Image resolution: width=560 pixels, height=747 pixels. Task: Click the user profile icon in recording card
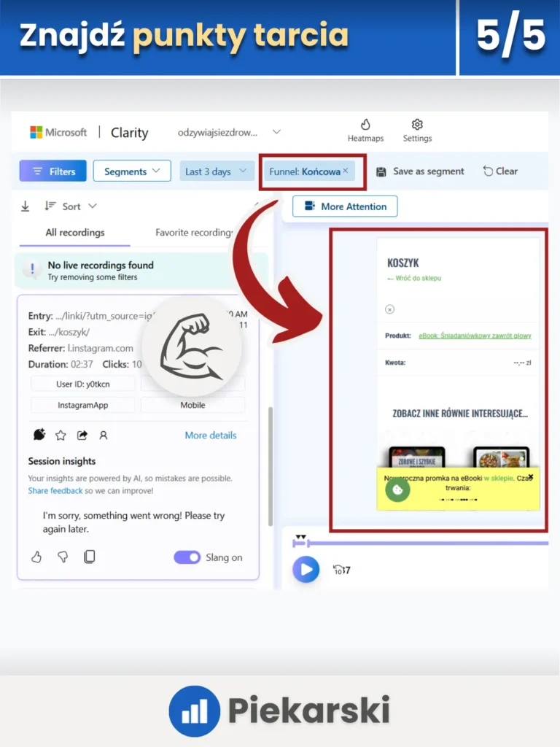[x=104, y=435]
